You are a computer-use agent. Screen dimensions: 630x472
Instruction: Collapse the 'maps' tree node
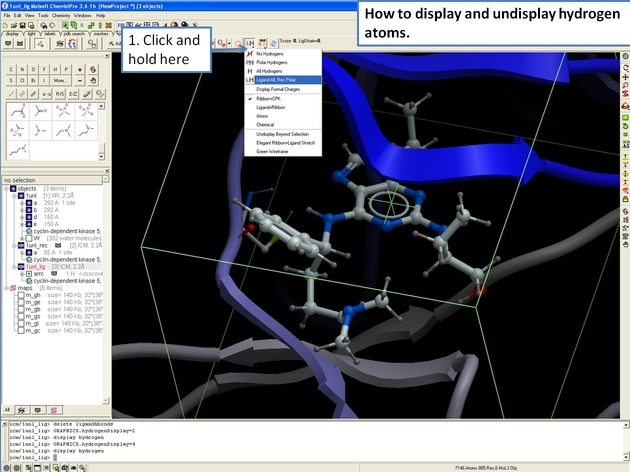(x=6, y=287)
